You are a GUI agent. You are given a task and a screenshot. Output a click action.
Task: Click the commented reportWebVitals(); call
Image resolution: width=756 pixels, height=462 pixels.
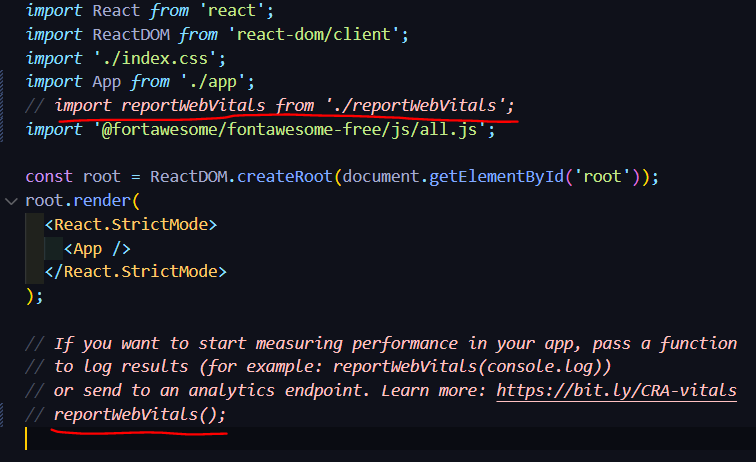(x=126, y=414)
